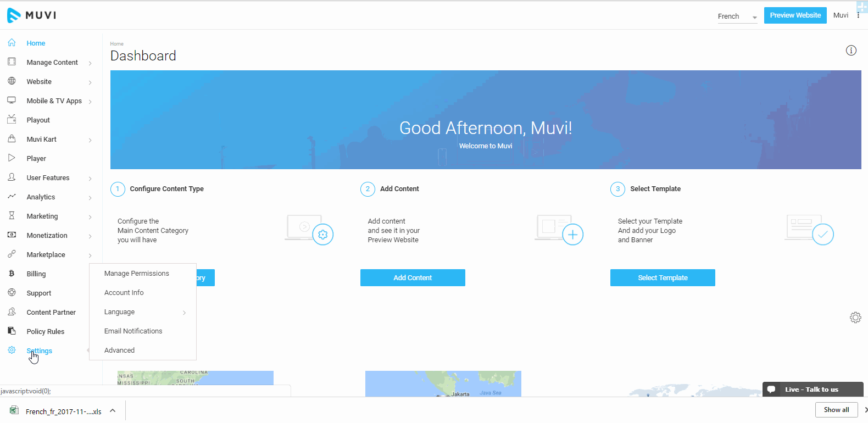Open Playout in the sidebar
Image resolution: width=868 pixels, height=423 pixels.
38,120
